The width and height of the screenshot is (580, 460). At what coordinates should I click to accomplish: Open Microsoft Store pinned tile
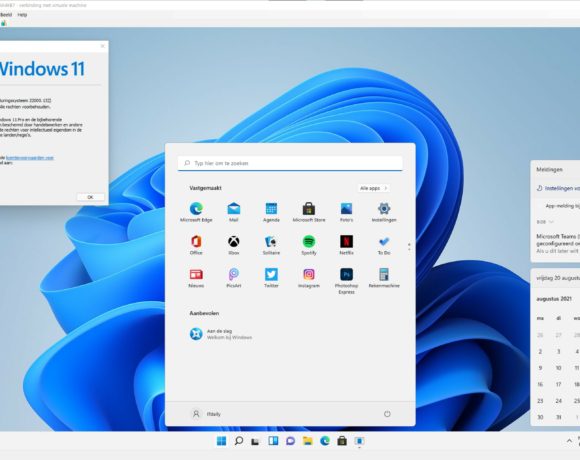309,212
